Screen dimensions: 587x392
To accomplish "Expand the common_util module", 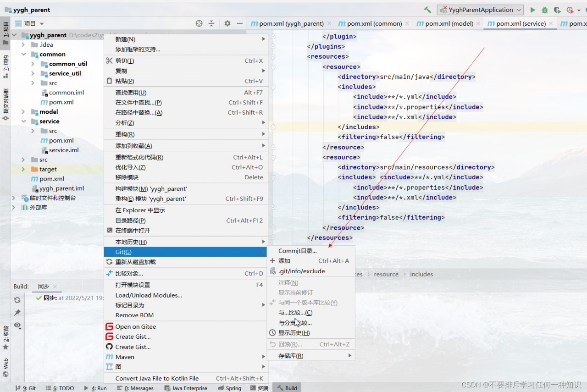I will [33, 64].
